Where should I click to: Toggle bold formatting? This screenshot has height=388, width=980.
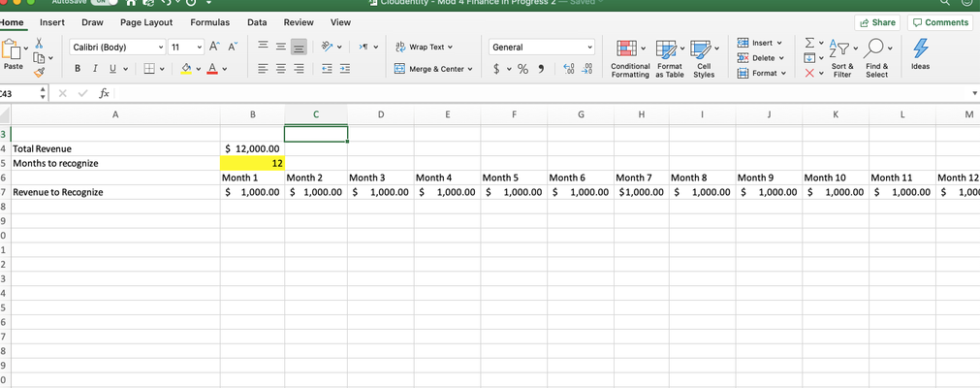point(78,69)
